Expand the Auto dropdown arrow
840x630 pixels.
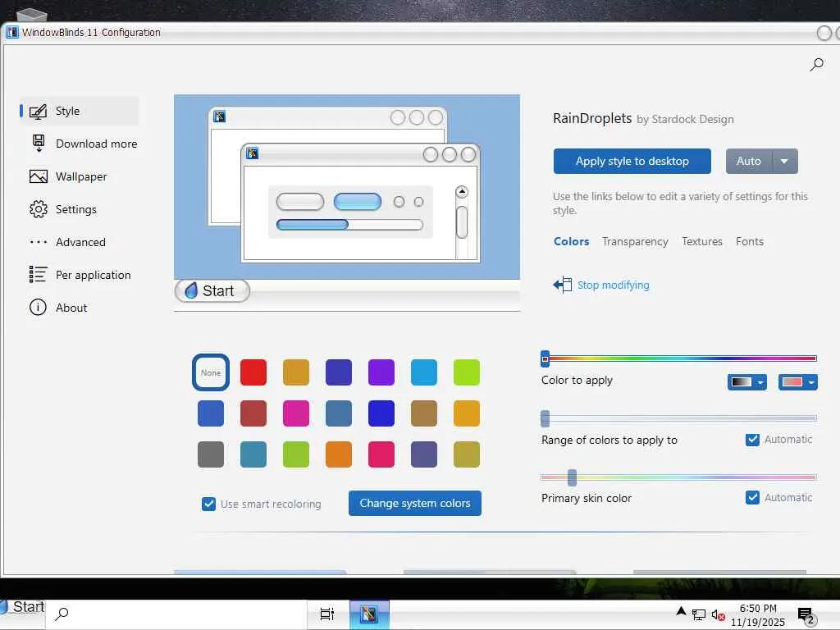pyautogui.click(x=784, y=162)
